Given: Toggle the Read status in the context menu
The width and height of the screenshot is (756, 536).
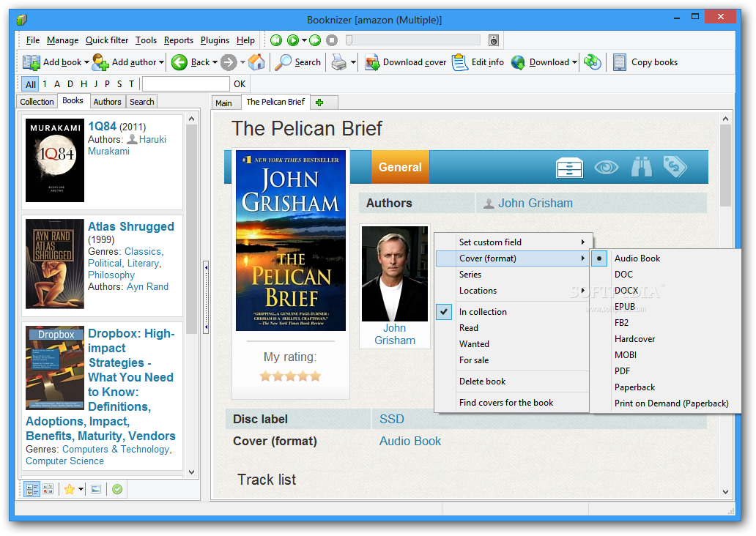Looking at the screenshot, I should coord(469,328).
